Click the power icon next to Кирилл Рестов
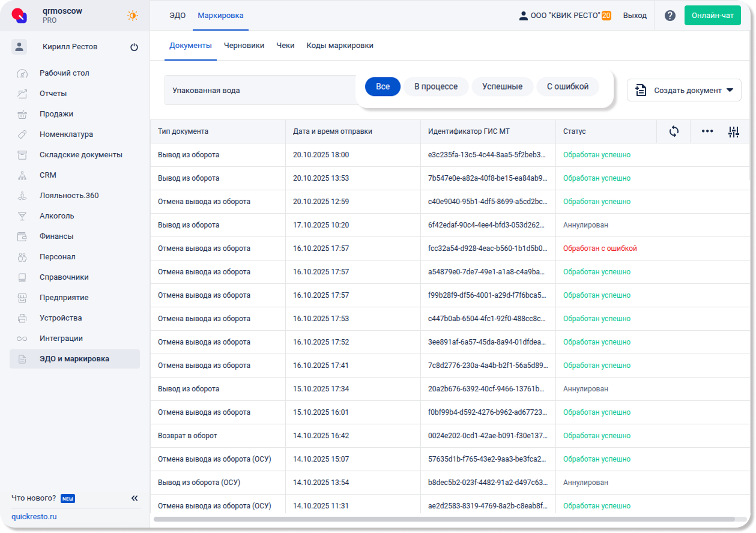Screen dimensions: 756x533 (x=134, y=47)
